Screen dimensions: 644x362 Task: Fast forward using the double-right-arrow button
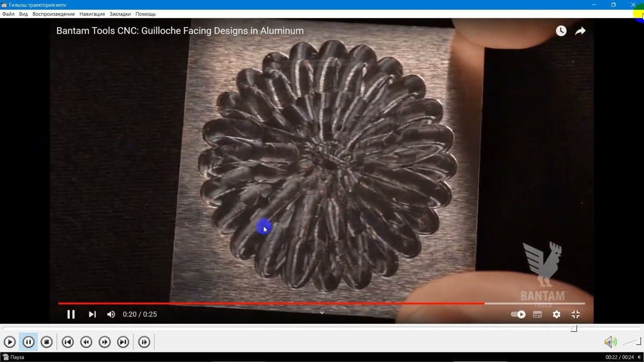tap(105, 342)
